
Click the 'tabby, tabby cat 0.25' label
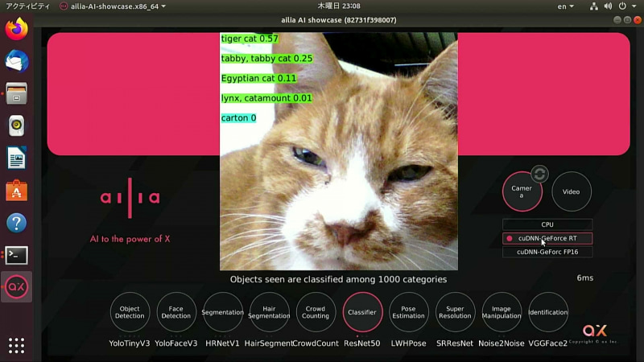[267, 58]
